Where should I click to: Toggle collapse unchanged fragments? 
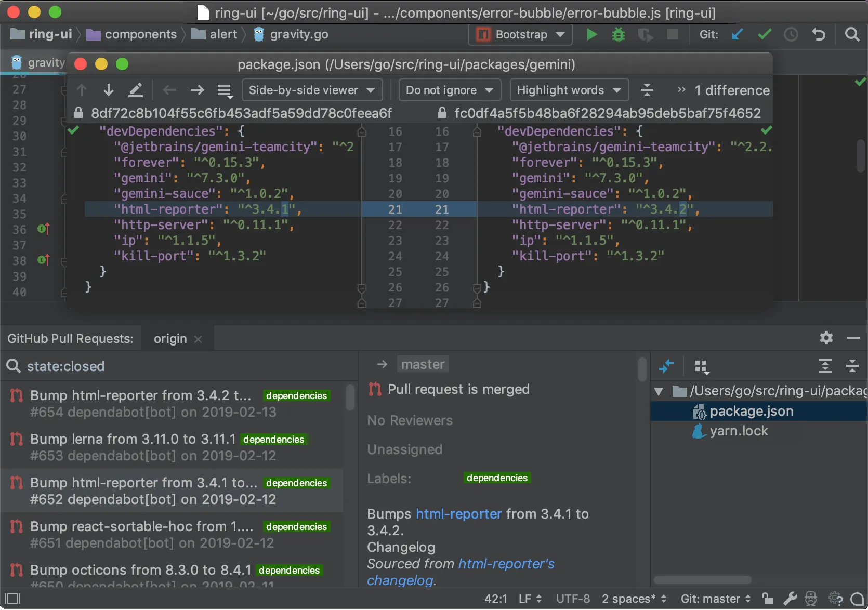647,90
